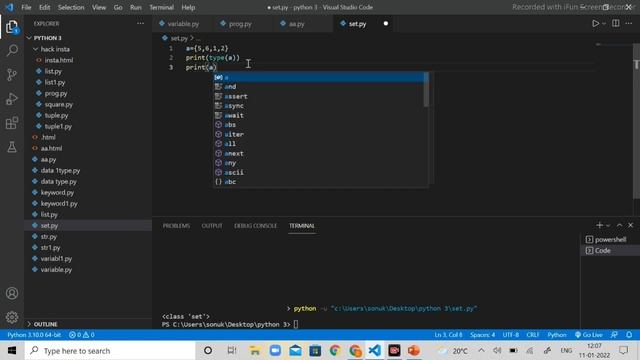This screenshot has width=640, height=360.
Task: Select Python 3.10.0 64-bit interpreter
Action: (34, 335)
